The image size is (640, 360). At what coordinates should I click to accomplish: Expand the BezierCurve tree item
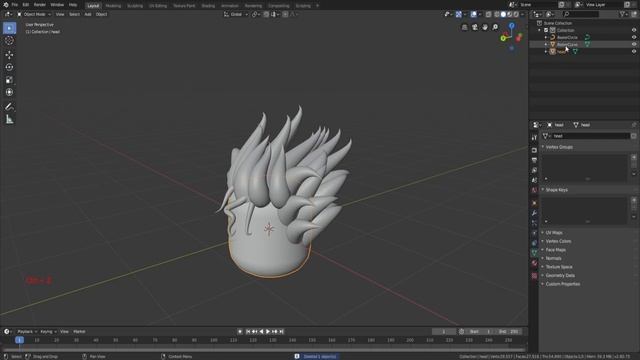click(x=546, y=44)
